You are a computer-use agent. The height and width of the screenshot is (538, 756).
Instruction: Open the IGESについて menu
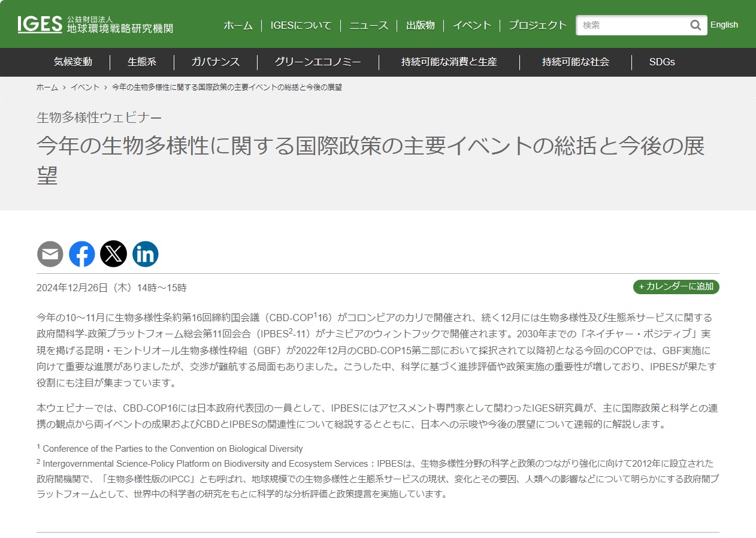click(301, 25)
